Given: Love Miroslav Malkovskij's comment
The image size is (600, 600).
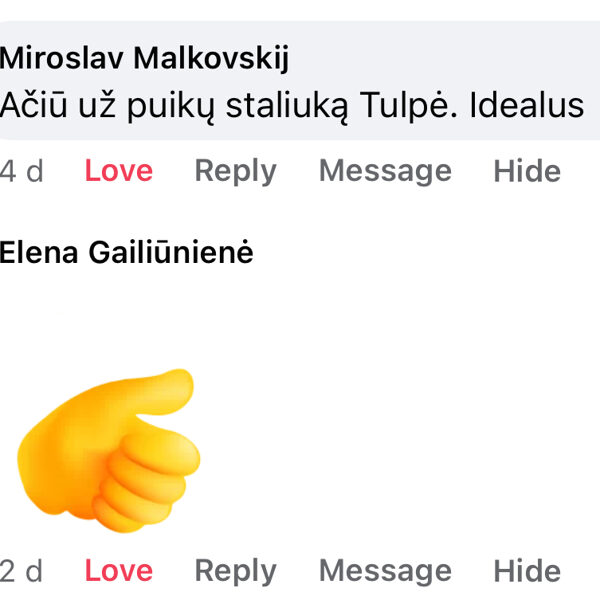Looking at the screenshot, I should pos(118,171).
